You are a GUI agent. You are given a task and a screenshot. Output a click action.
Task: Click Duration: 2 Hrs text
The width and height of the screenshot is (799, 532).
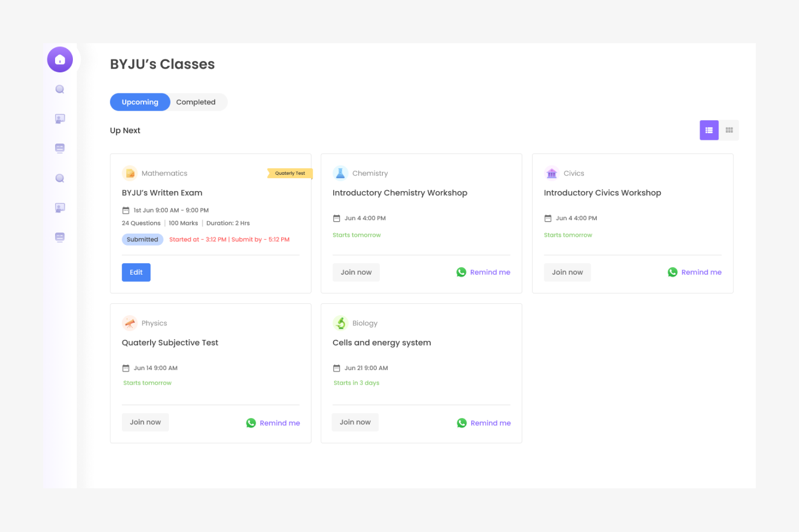228,223
